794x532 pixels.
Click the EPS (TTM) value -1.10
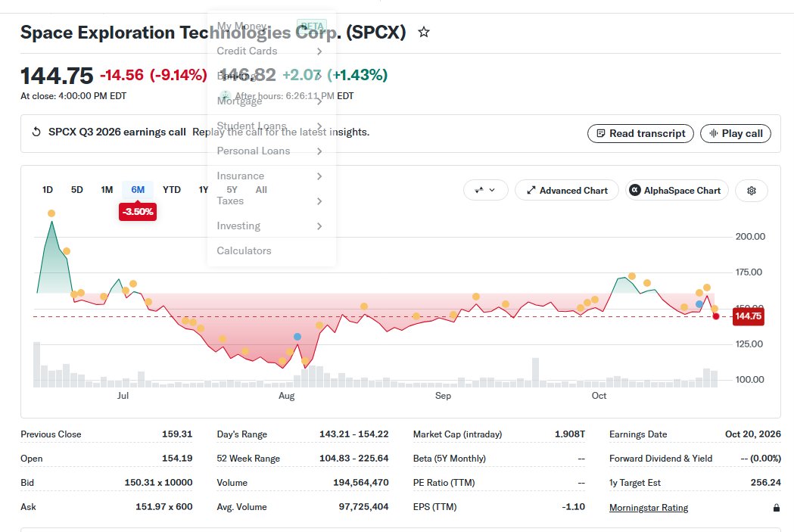tap(573, 507)
